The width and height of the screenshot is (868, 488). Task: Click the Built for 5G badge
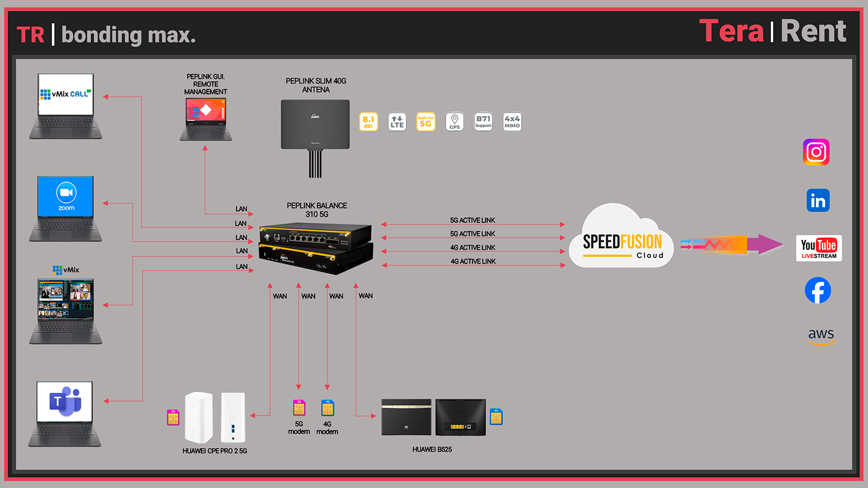tap(426, 121)
